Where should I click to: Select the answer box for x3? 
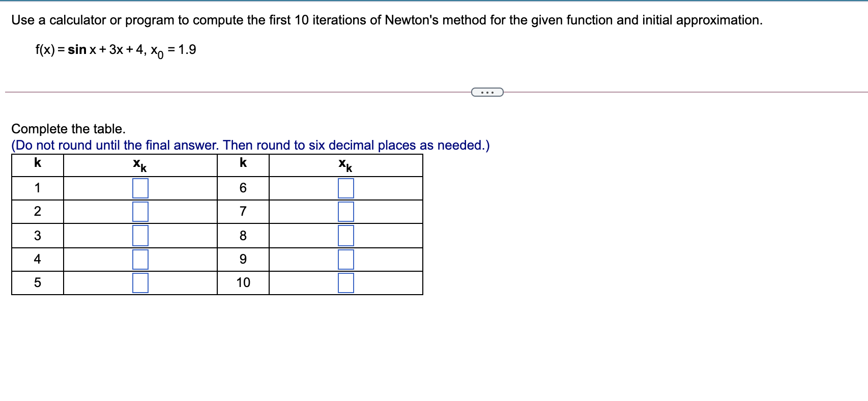(140, 235)
